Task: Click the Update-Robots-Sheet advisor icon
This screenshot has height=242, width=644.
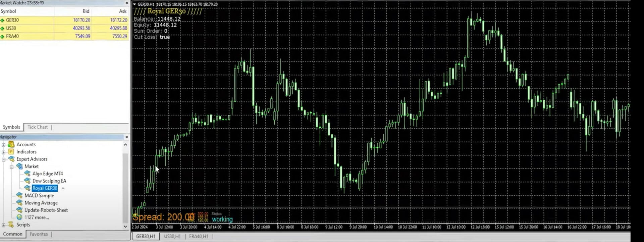Action: pyautogui.click(x=19, y=210)
